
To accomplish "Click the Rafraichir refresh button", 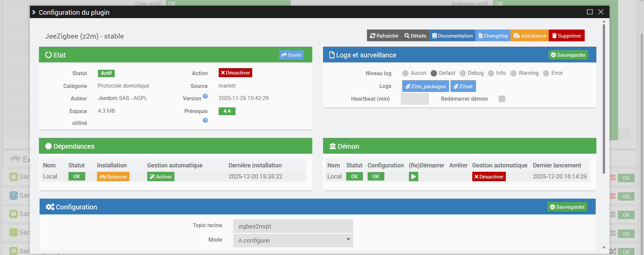I will tap(384, 36).
